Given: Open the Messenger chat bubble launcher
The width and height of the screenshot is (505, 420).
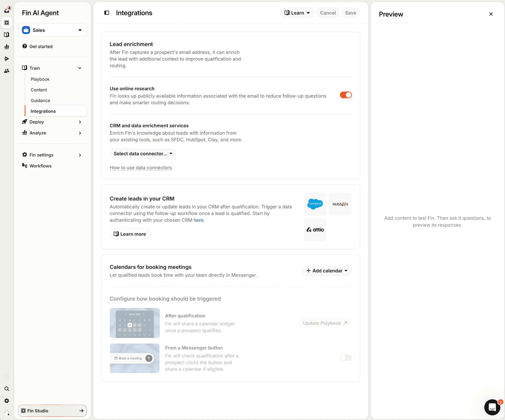Looking at the screenshot, I should (492, 407).
